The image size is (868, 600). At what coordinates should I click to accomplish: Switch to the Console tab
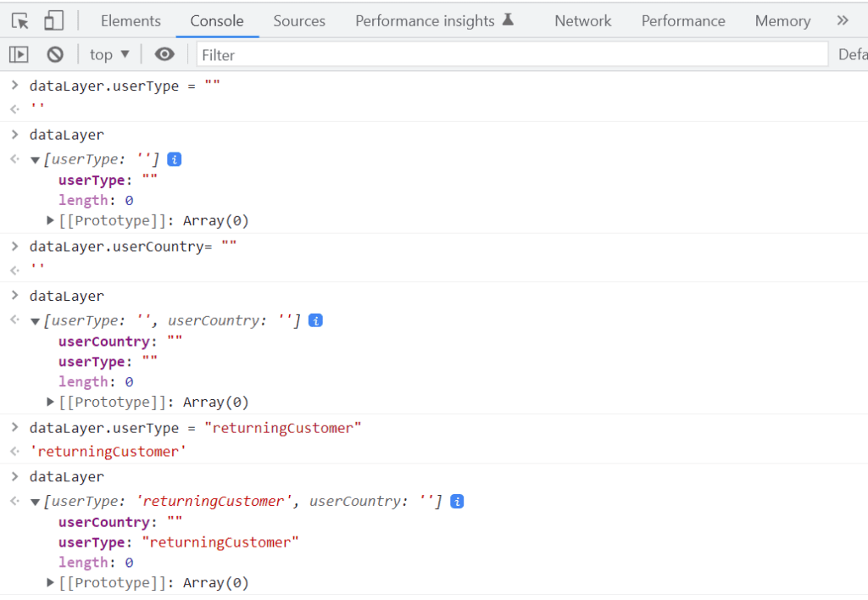[x=216, y=21]
